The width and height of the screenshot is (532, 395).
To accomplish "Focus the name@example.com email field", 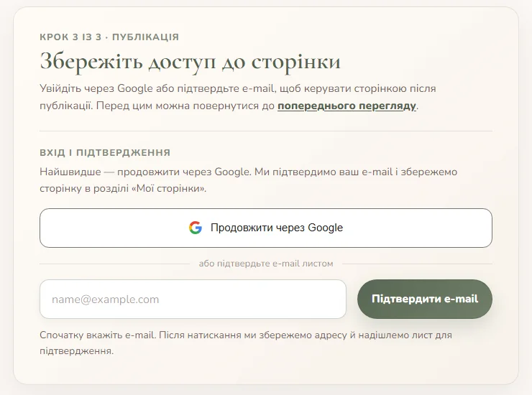I will [x=193, y=299].
